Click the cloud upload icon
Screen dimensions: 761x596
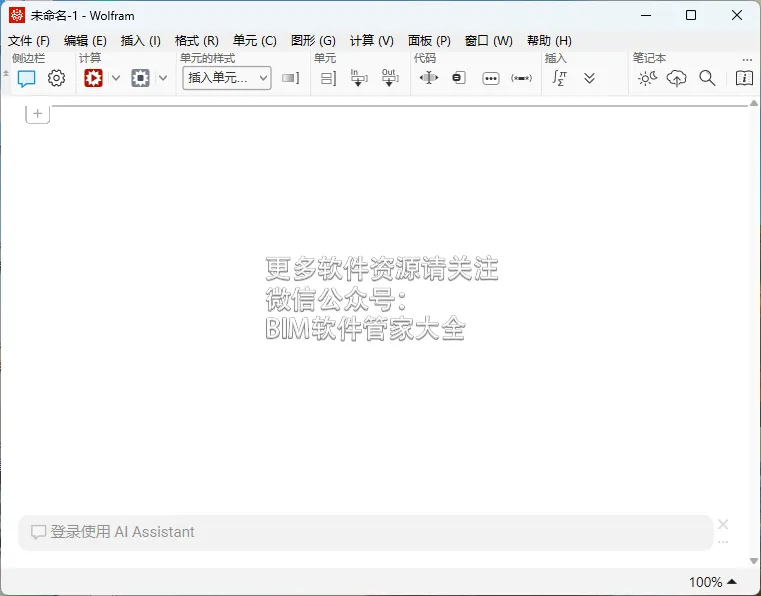pos(677,78)
